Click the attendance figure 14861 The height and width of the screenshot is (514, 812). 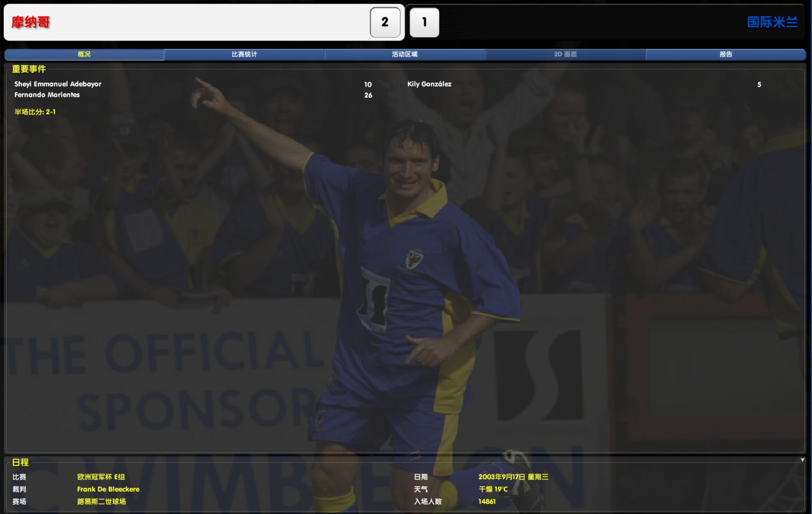tap(487, 501)
